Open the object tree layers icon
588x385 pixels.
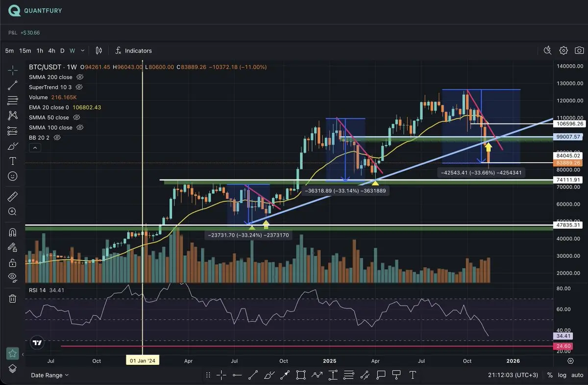13,368
